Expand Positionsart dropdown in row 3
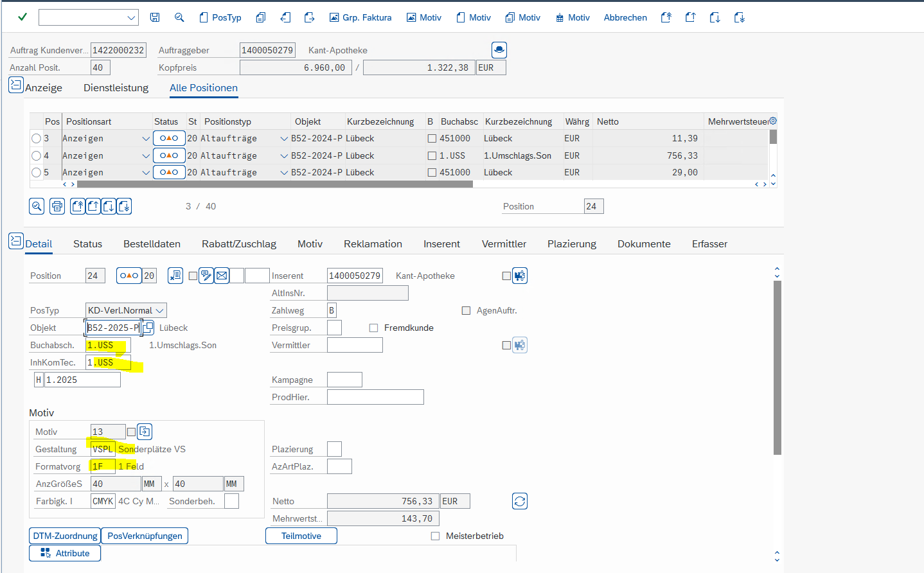 pyautogui.click(x=146, y=138)
